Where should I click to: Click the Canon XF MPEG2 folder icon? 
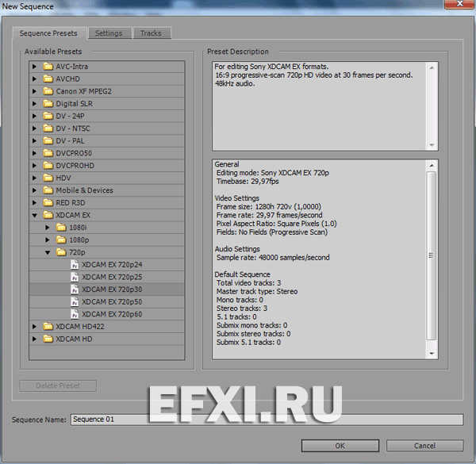coord(48,91)
